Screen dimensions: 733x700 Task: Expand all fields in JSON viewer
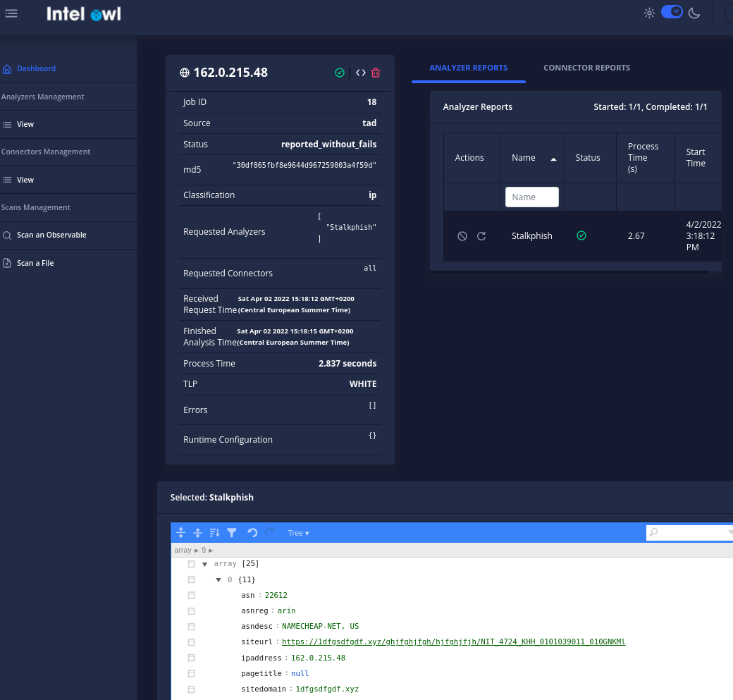(181, 533)
